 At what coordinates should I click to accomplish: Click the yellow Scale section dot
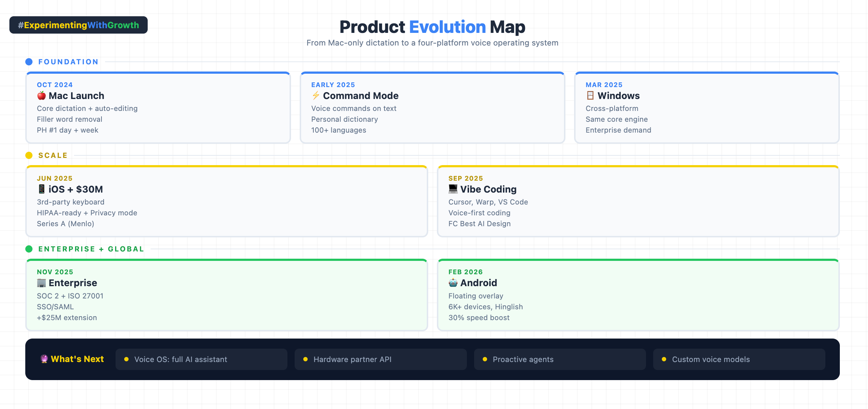click(29, 155)
